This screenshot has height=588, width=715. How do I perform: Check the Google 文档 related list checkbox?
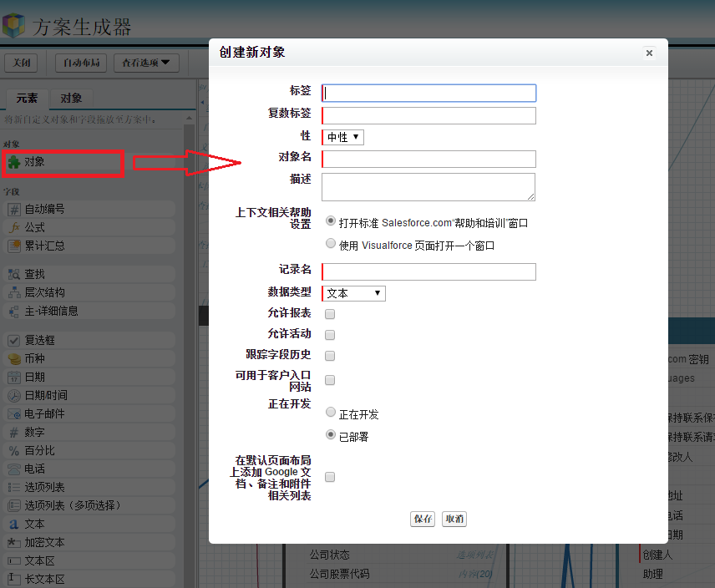(x=330, y=477)
